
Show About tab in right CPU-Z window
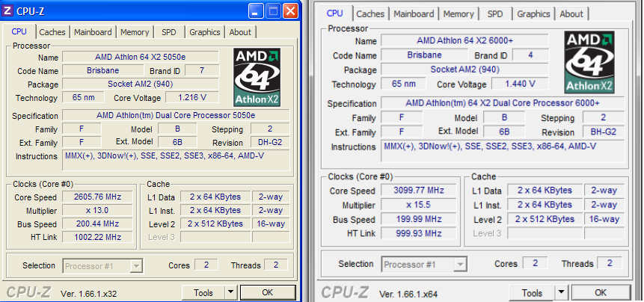point(571,14)
